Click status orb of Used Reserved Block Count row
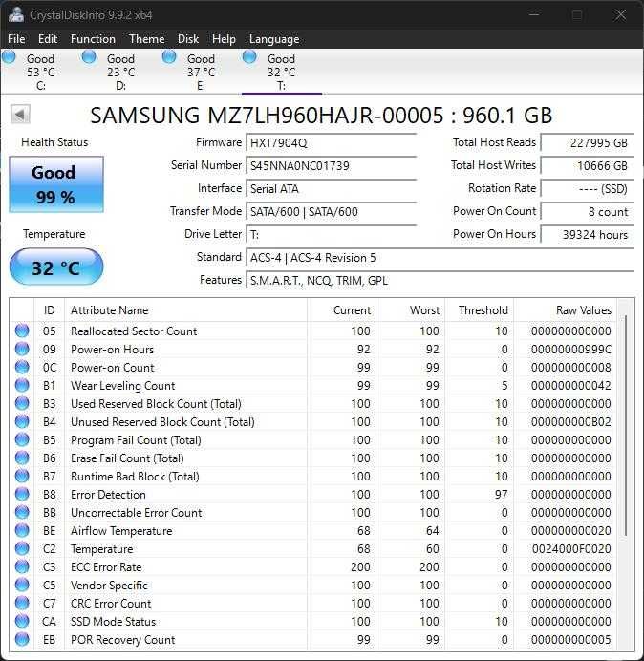Image resolution: width=644 pixels, height=661 pixels. click(22, 403)
